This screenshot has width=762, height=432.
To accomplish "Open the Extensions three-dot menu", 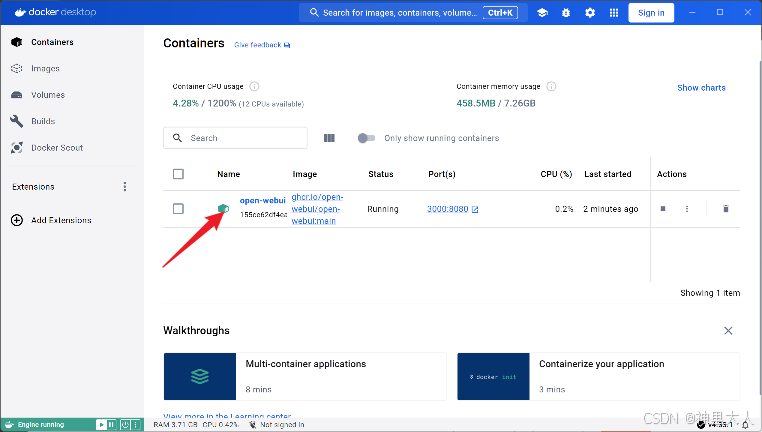I will tap(125, 187).
